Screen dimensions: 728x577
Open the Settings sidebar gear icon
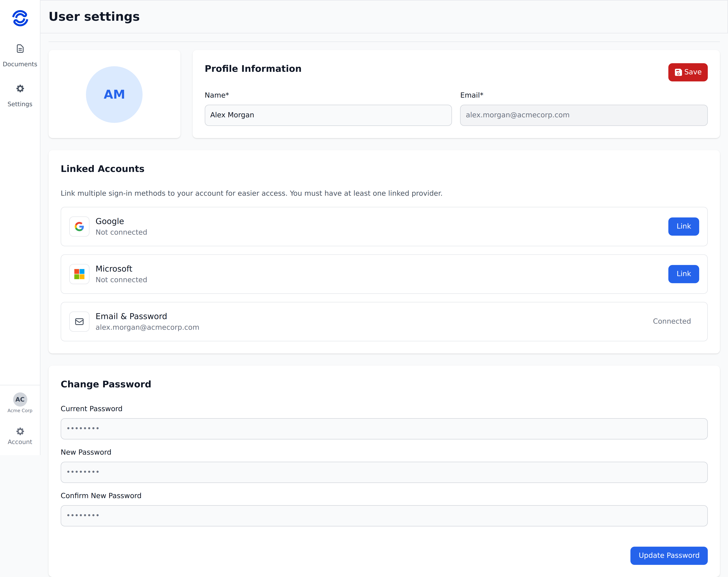20,88
